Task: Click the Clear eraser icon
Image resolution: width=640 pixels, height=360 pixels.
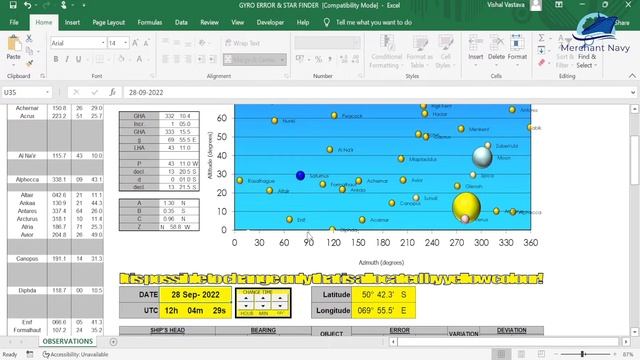Action: click(541, 63)
